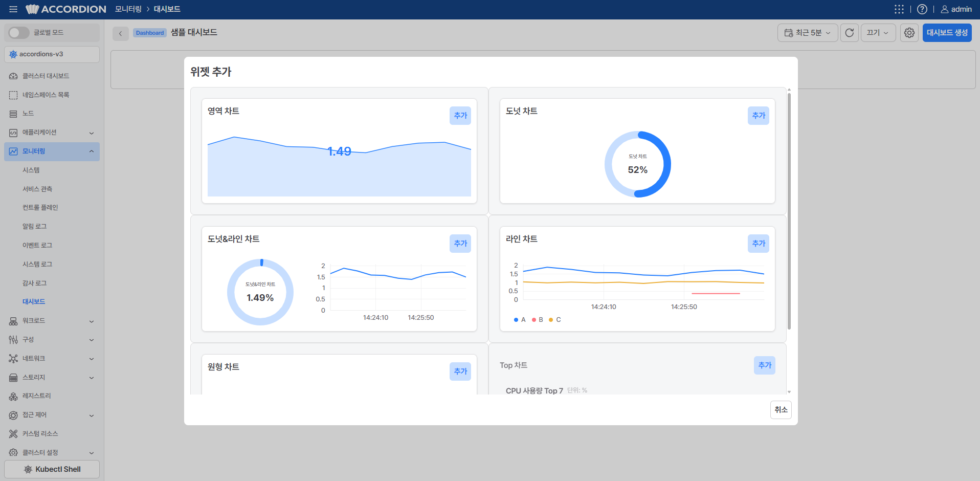Open the hamburger navigation menu
The image size is (980, 481).
[13, 9]
